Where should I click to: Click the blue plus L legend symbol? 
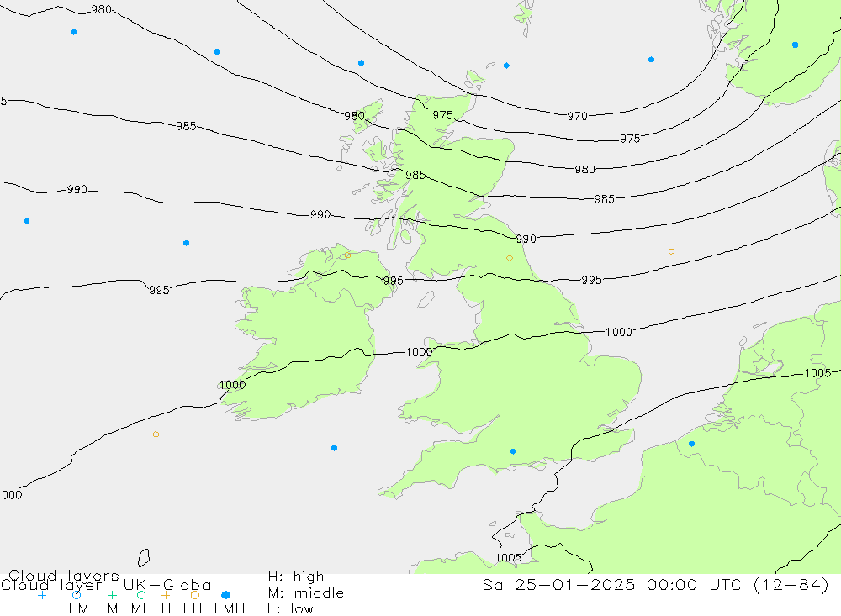click(x=42, y=595)
